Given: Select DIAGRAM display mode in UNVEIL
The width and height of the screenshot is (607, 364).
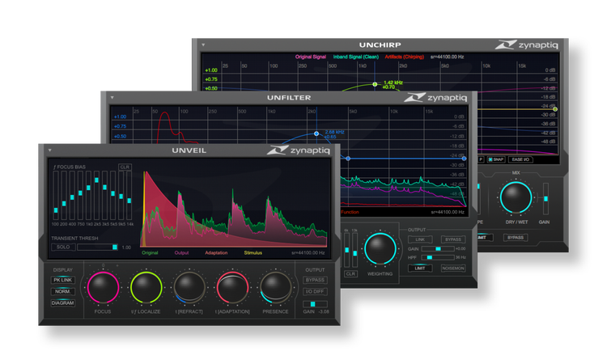Looking at the screenshot, I should [62, 303].
